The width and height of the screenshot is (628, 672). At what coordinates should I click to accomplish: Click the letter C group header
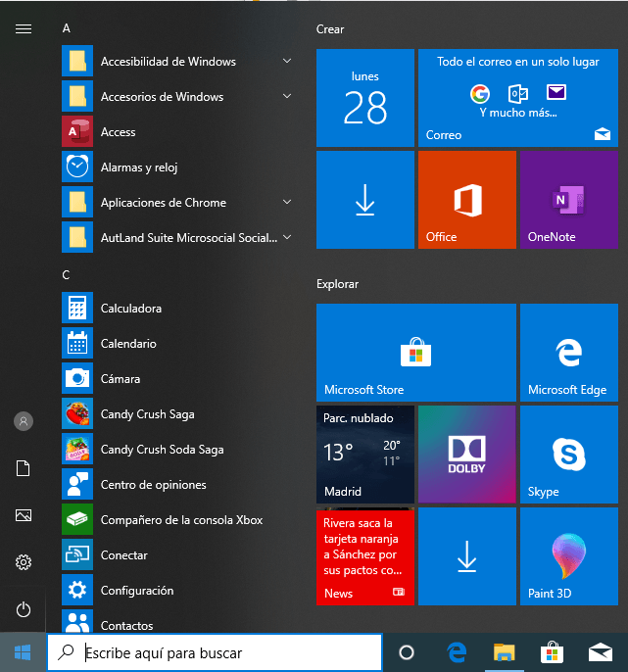click(66, 274)
